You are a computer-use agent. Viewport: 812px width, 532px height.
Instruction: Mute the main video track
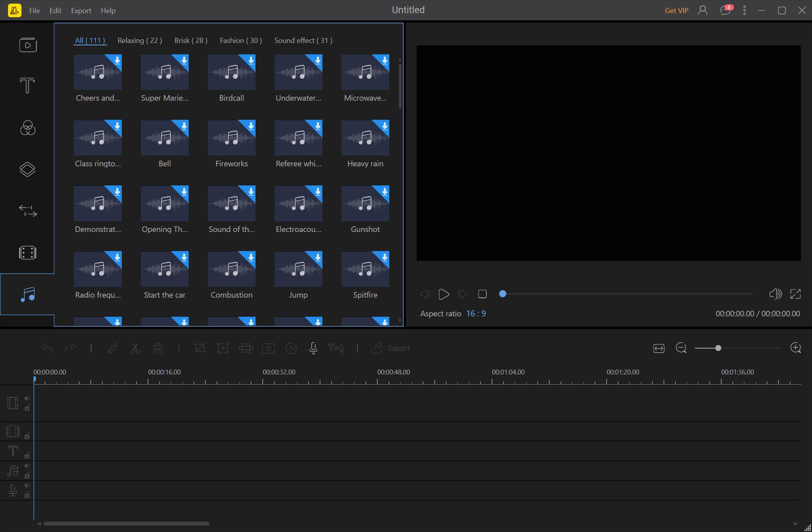pyautogui.click(x=27, y=398)
